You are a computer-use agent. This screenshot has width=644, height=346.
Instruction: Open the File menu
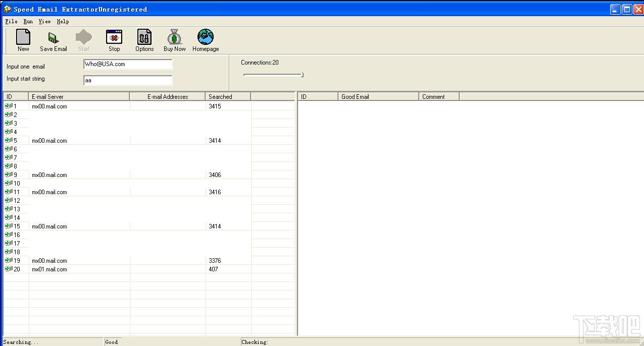coord(11,21)
